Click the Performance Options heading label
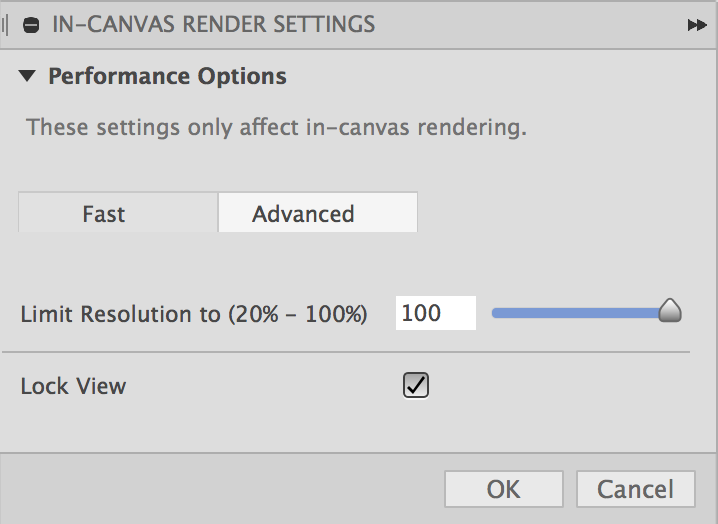The width and height of the screenshot is (718, 524). point(167,76)
